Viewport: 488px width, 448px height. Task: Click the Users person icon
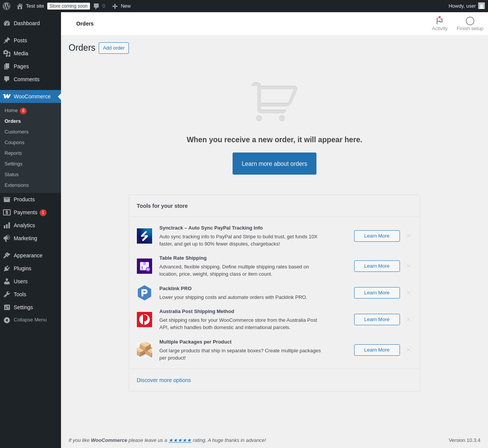[x=7, y=281]
